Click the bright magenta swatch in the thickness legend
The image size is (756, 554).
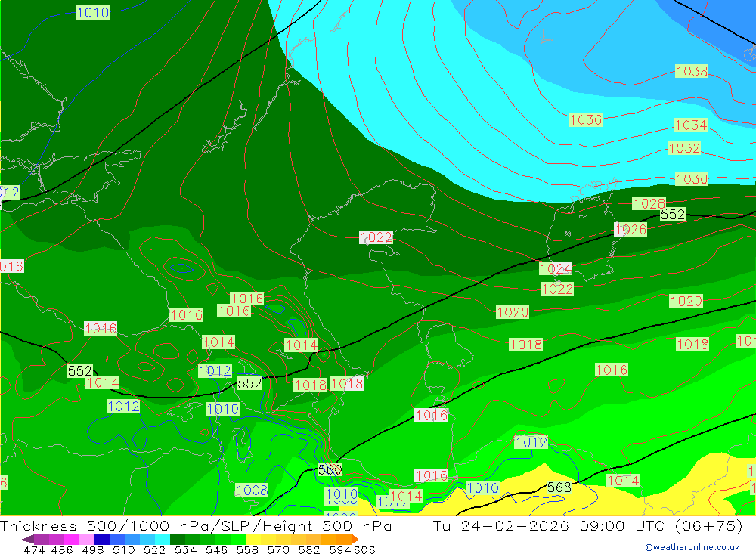72,539
